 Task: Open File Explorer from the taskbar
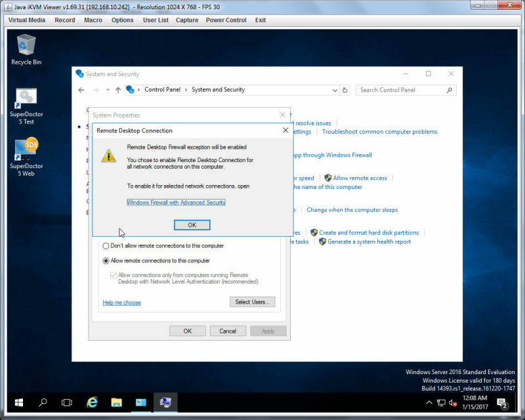click(117, 402)
